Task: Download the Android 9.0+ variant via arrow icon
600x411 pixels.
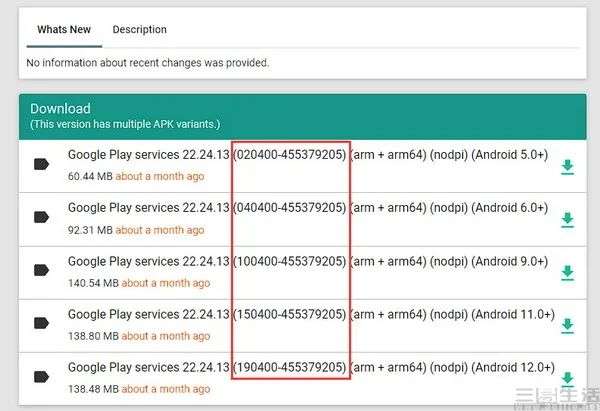Action: click(567, 273)
